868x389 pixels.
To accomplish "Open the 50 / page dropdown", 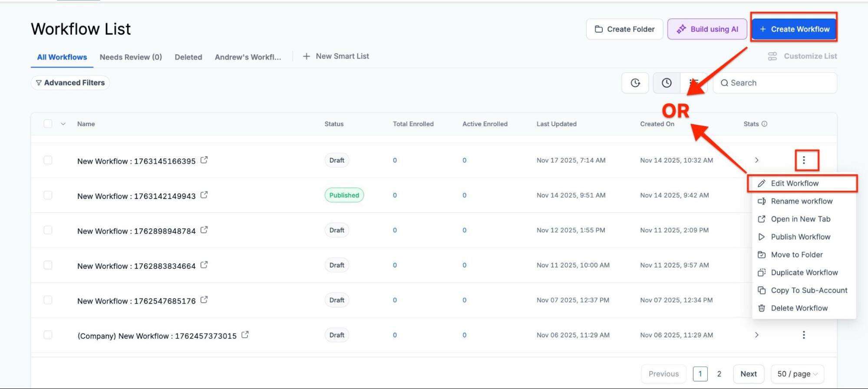I will [797, 374].
